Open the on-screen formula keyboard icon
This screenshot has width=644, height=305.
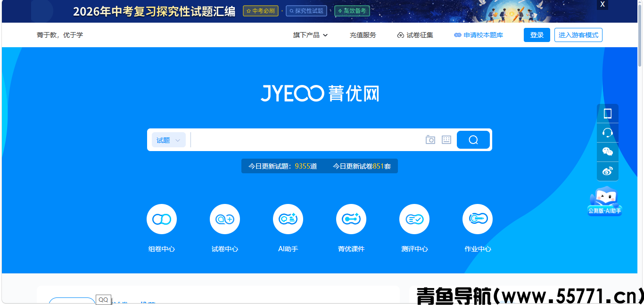(x=446, y=140)
